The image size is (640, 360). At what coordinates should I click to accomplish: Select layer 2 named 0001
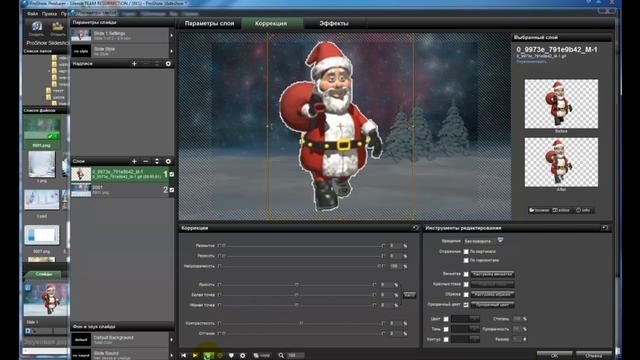tap(119, 190)
